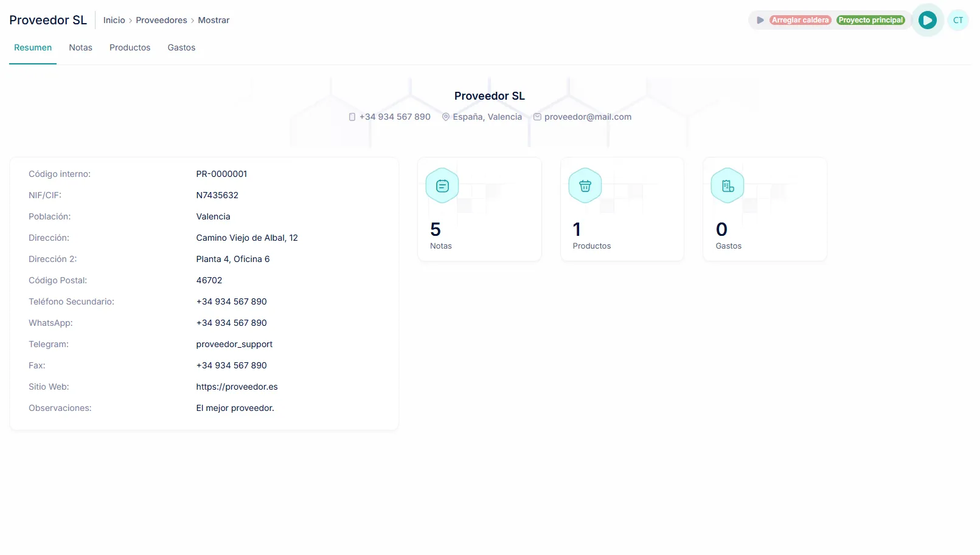
Task: Go to Proveedores breadcrumb link
Action: pyautogui.click(x=161, y=20)
